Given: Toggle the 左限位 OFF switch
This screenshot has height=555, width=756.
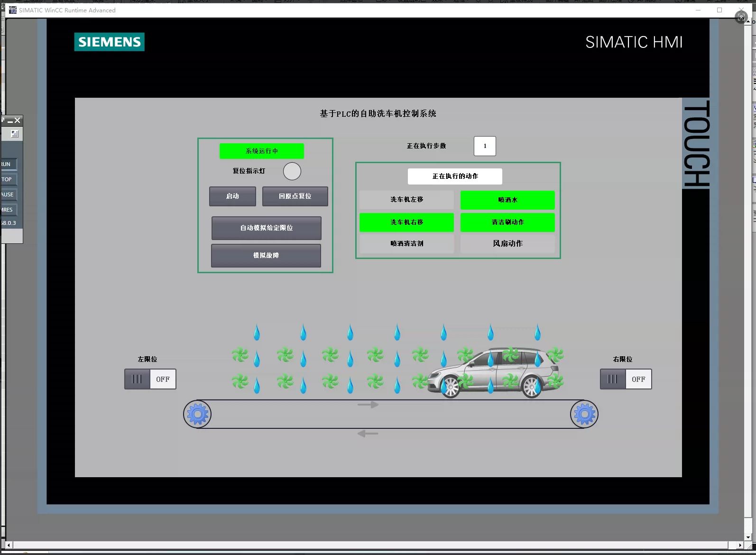Looking at the screenshot, I should coord(150,379).
